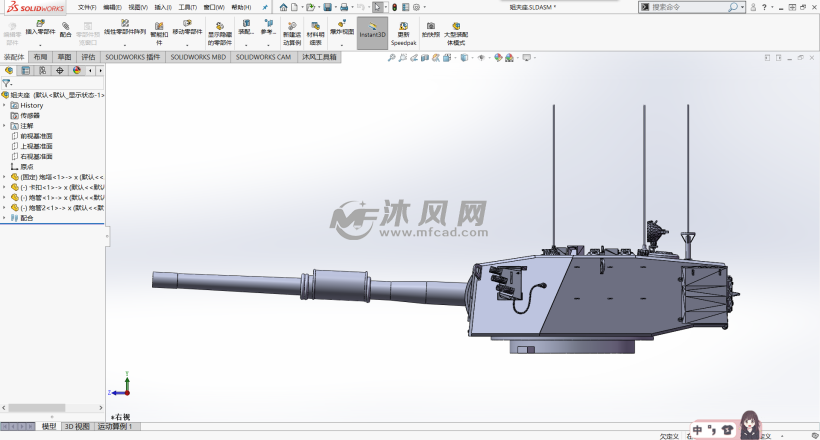Click the 插入零部件 (Insert Components) icon
This screenshot has height=440, width=820.
click(x=40, y=26)
